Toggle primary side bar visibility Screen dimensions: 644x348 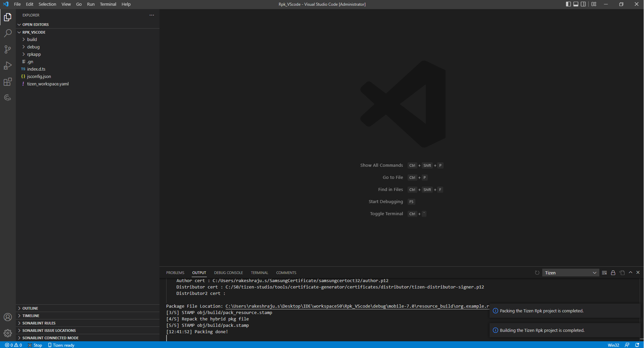(x=568, y=4)
